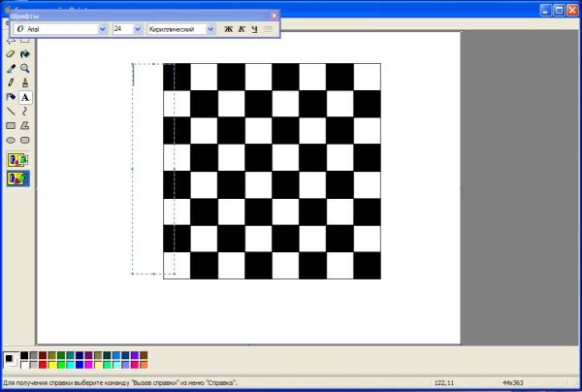Viewport: 582px width, 392px height.
Task: Toggle underline Ч in fonts toolbar
Action: [x=254, y=29]
